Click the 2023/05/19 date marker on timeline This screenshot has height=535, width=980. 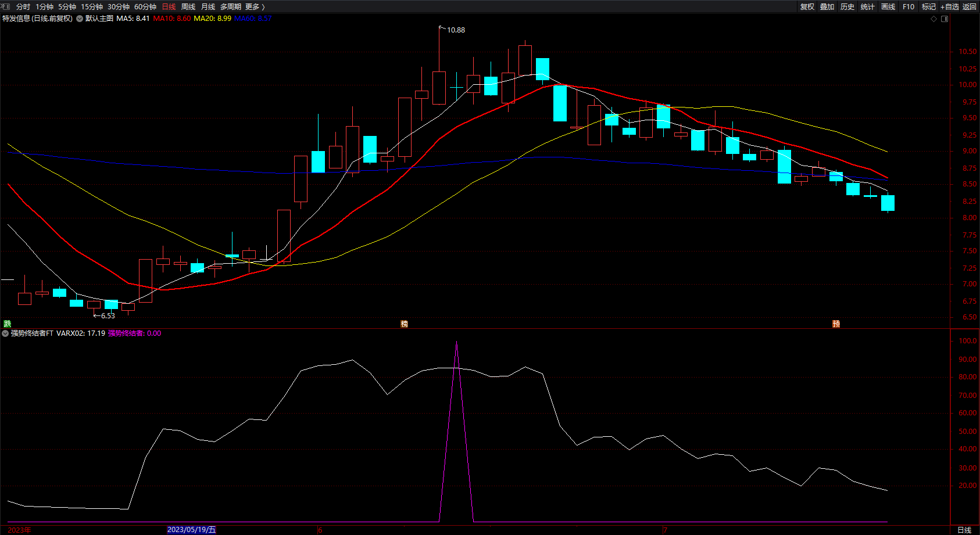pos(192,530)
